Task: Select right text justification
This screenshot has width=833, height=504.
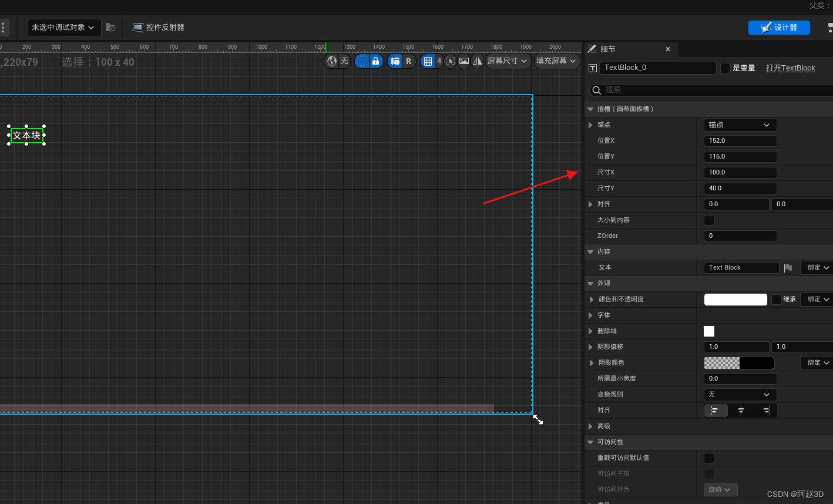Action: pyautogui.click(x=766, y=411)
